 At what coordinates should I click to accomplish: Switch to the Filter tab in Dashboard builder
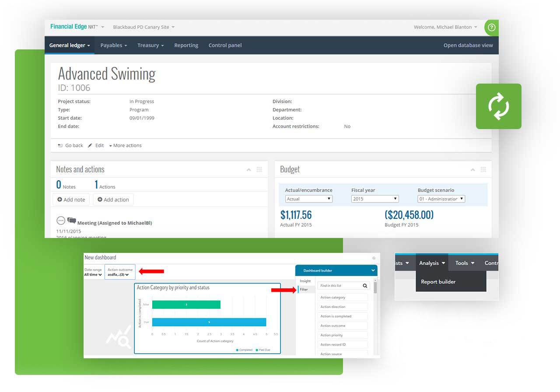(x=304, y=290)
